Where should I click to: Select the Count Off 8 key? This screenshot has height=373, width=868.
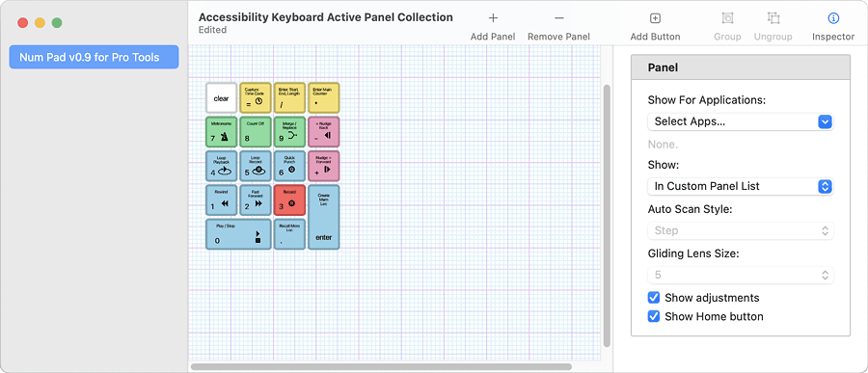(x=256, y=132)
